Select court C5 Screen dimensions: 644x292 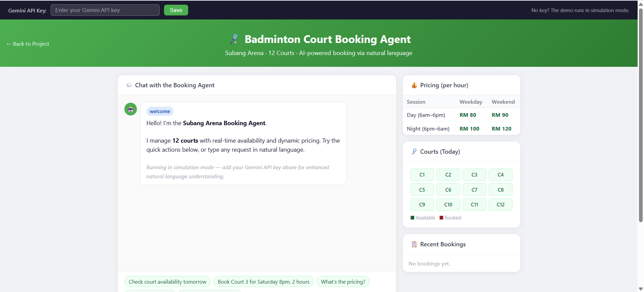(x=422, y=190)
